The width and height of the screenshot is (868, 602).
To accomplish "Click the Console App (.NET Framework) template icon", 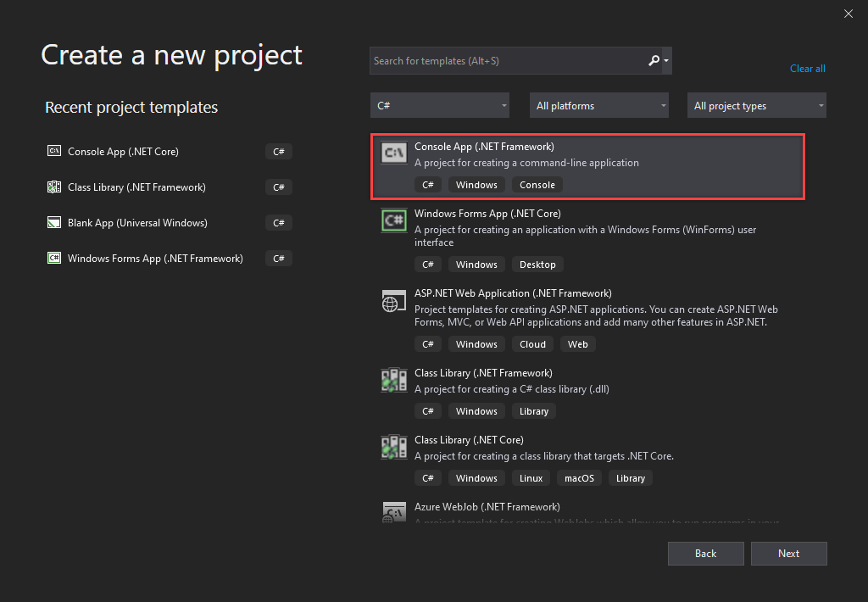I will (394, 153).
